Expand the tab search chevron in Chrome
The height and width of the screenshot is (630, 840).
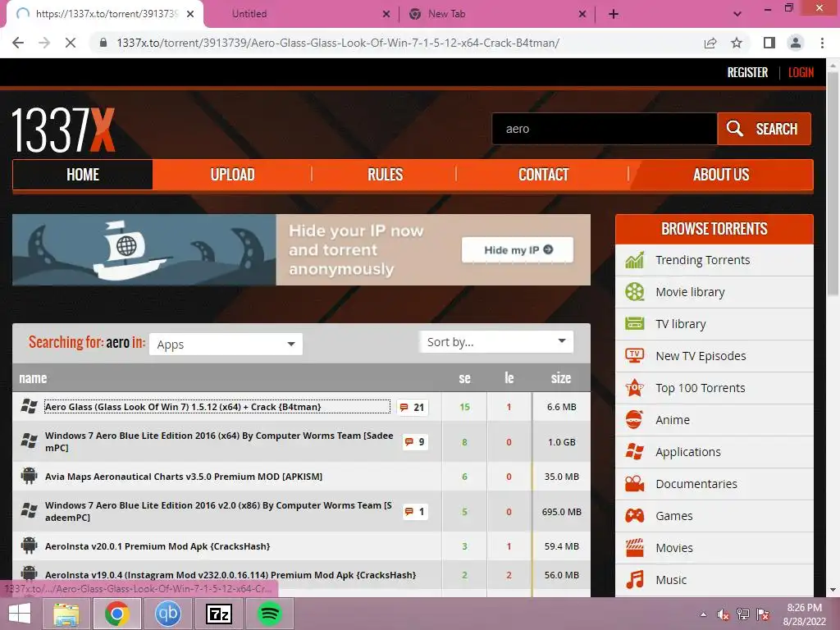(737, 14)
